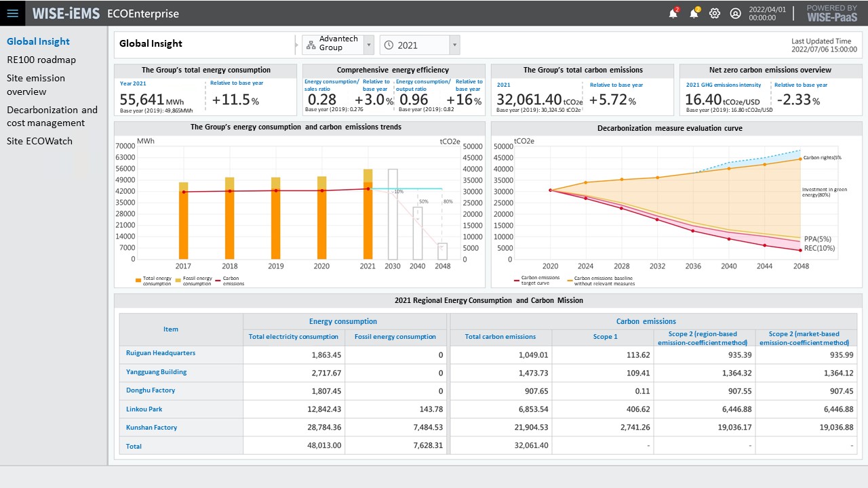The image size is (868, 488).
Task: Open Ruiguan Headquarters row link
Action: [x=161, y=353]
